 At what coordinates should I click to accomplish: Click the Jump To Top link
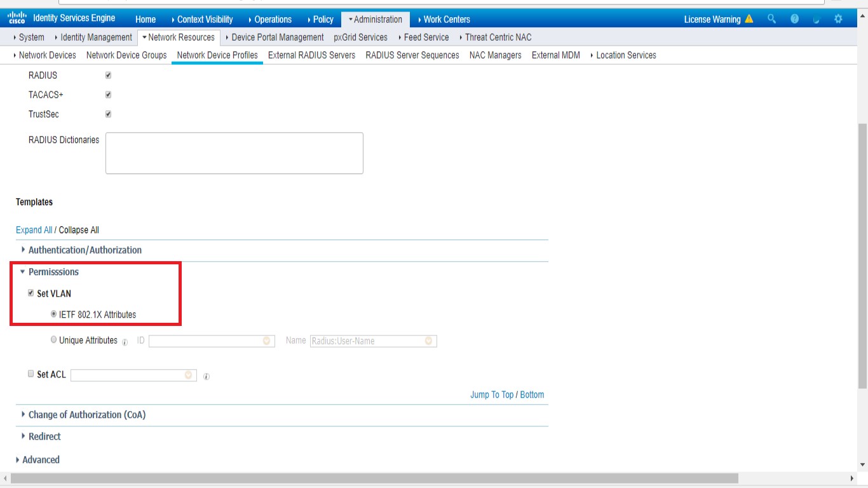click(x=492, y=395)
